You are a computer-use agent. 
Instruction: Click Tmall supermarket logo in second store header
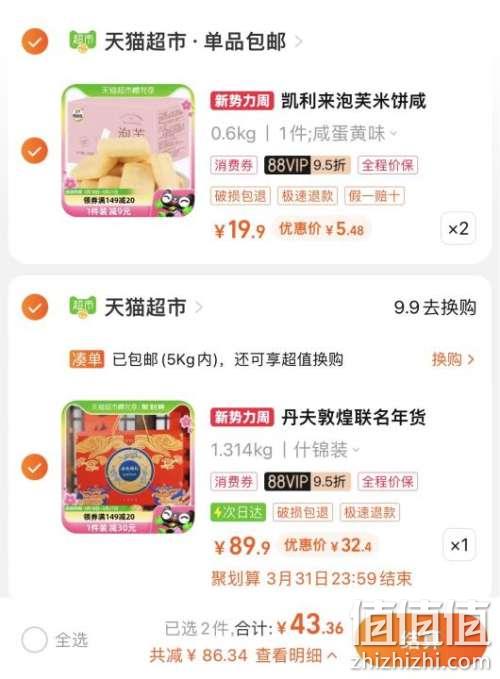tap(82, 307)
